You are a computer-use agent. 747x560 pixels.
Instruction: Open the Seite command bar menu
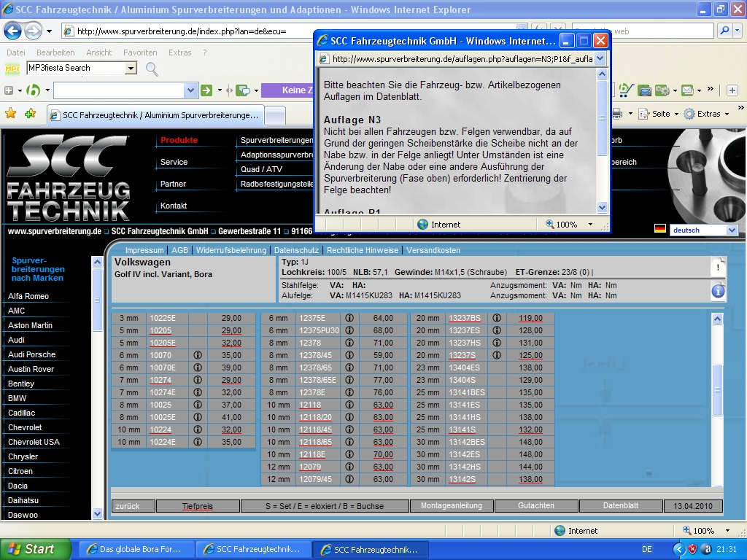click(659, 114)
